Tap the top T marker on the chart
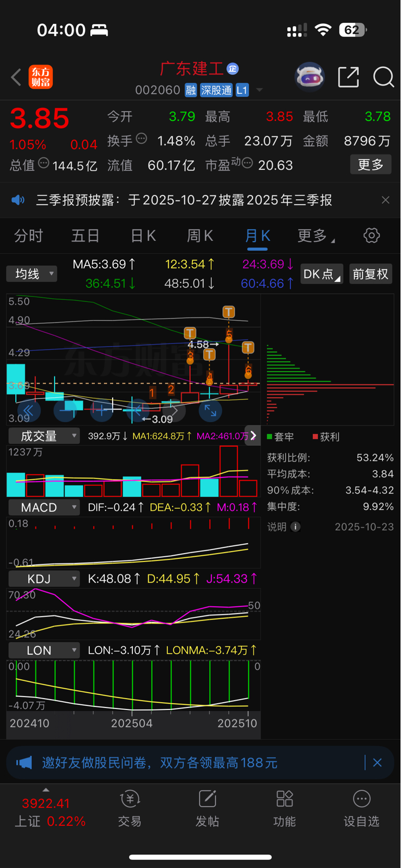The width and height of the screenshot is (401, 868). click(228, 312)
